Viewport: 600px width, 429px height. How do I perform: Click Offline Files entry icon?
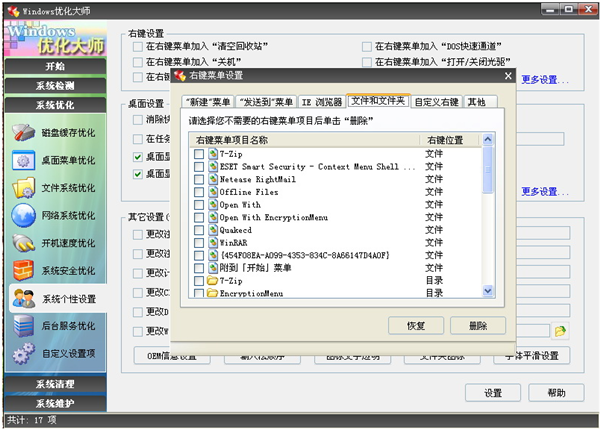tap(213, 192)
